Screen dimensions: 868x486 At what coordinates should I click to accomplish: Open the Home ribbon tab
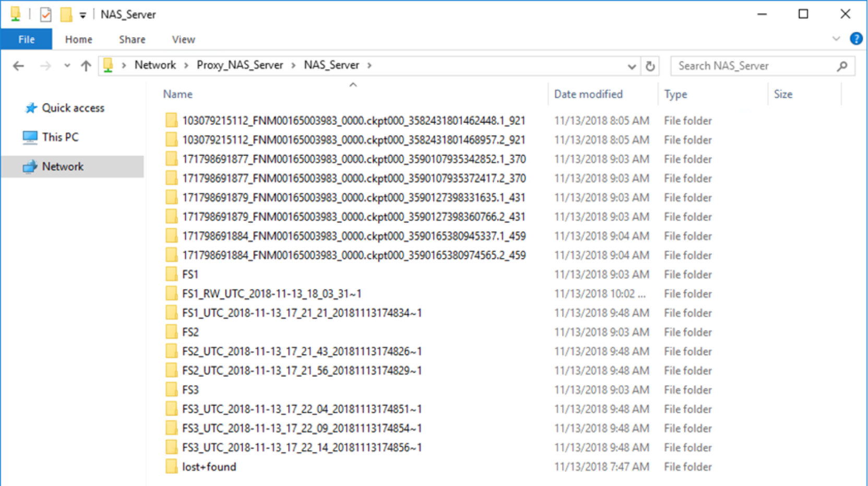click(x=78, y=40)
